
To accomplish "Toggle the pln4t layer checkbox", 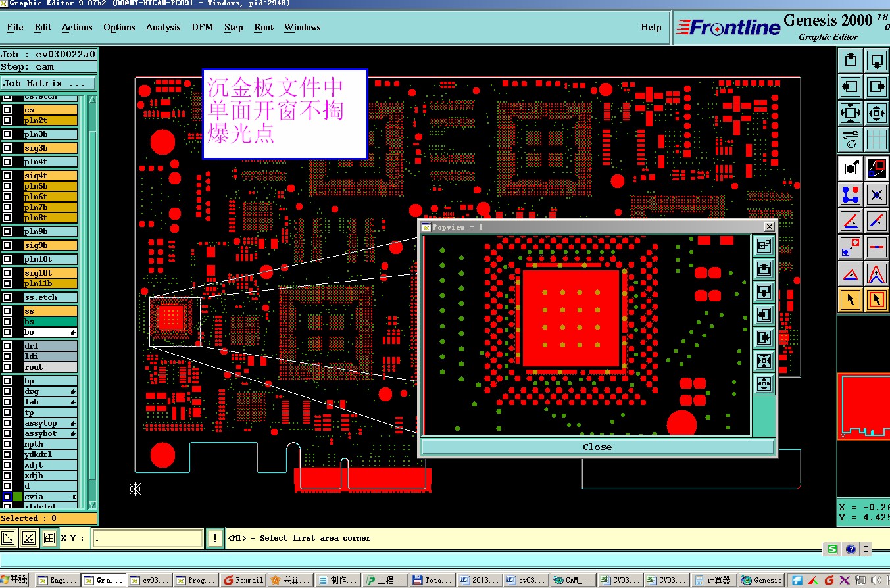I will tap(7, 162).
